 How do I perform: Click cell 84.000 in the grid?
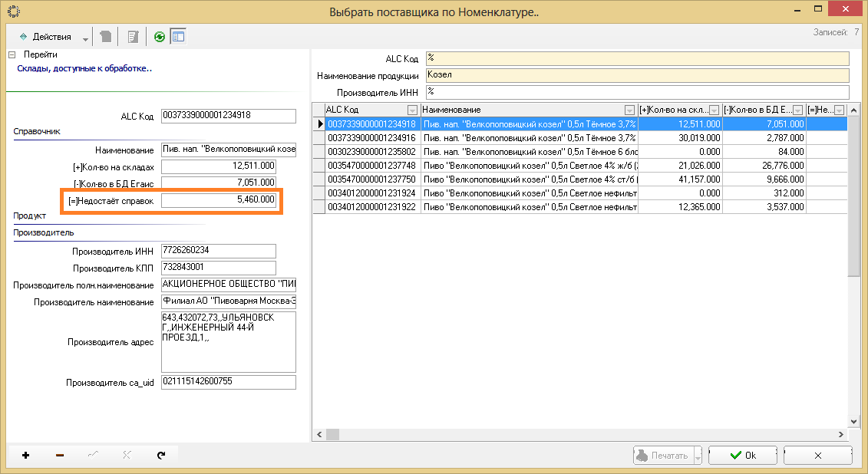[x=764, y=152]
